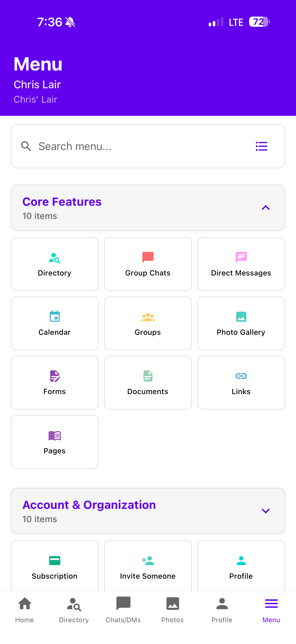Select the Groups icon
The width and height of the screenshot is (296, 644).
[x=148, y=323]
